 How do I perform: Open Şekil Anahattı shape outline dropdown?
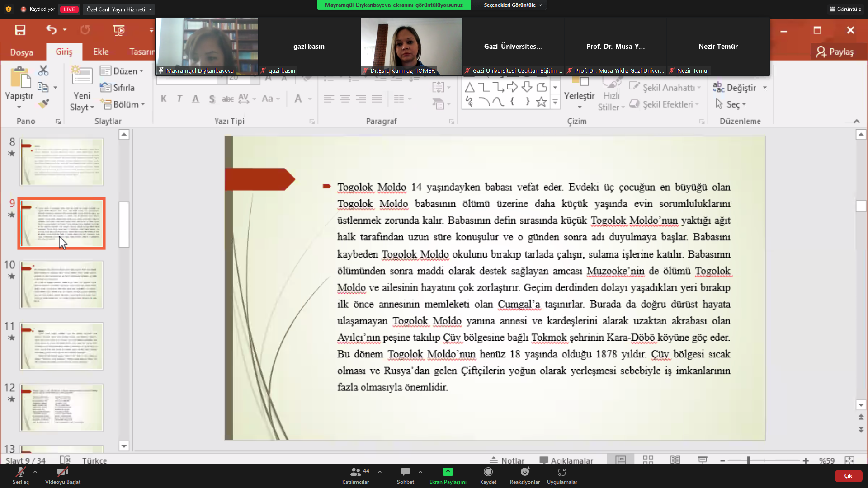665,87
